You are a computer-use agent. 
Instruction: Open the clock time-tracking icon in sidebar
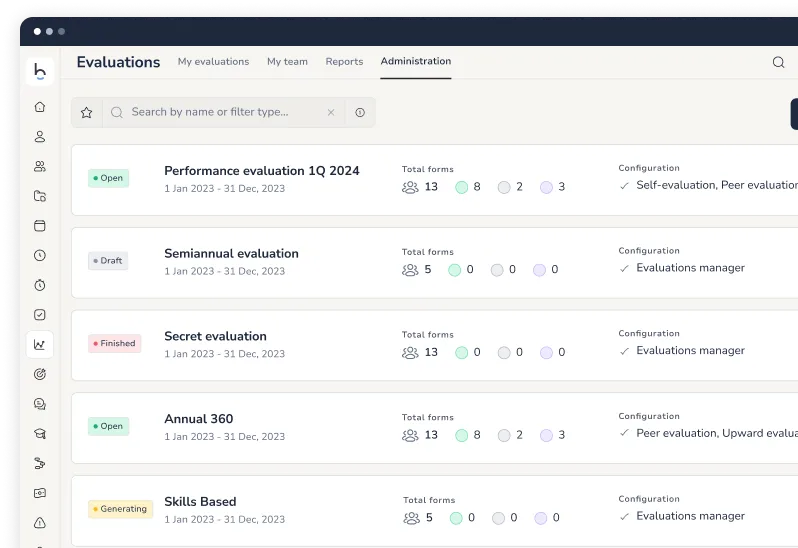pos(40,255)
